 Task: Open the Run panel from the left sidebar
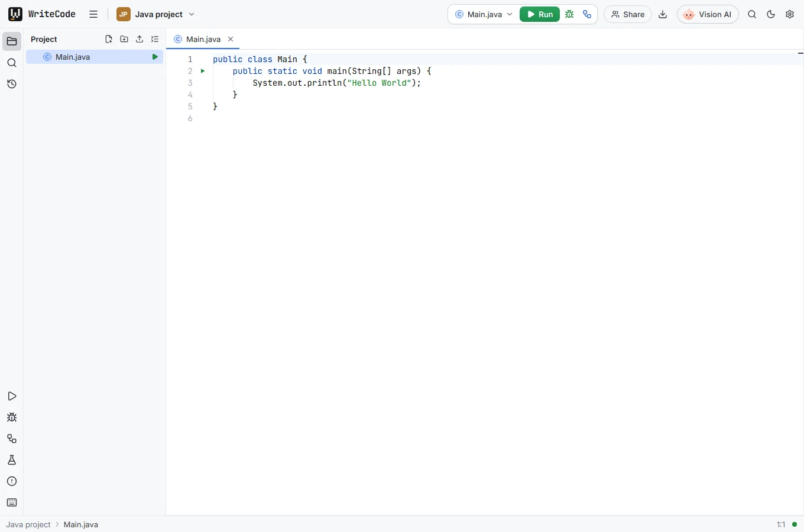pos(12,396)
